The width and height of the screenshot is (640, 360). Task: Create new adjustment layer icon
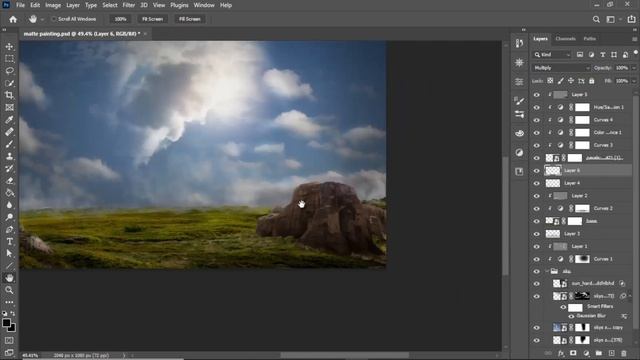[586, 353]
